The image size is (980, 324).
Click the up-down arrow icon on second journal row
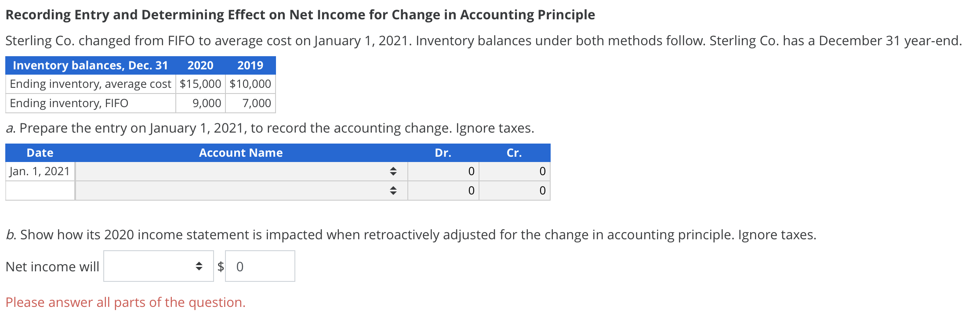393,190
